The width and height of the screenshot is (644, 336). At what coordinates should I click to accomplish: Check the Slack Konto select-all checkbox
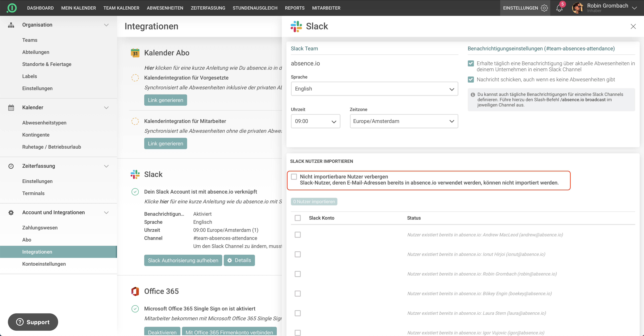click(x=297, y=218)
